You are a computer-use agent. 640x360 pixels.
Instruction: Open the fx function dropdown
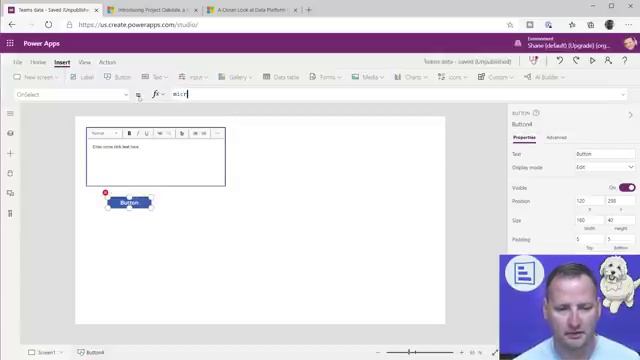coord(158,94)
